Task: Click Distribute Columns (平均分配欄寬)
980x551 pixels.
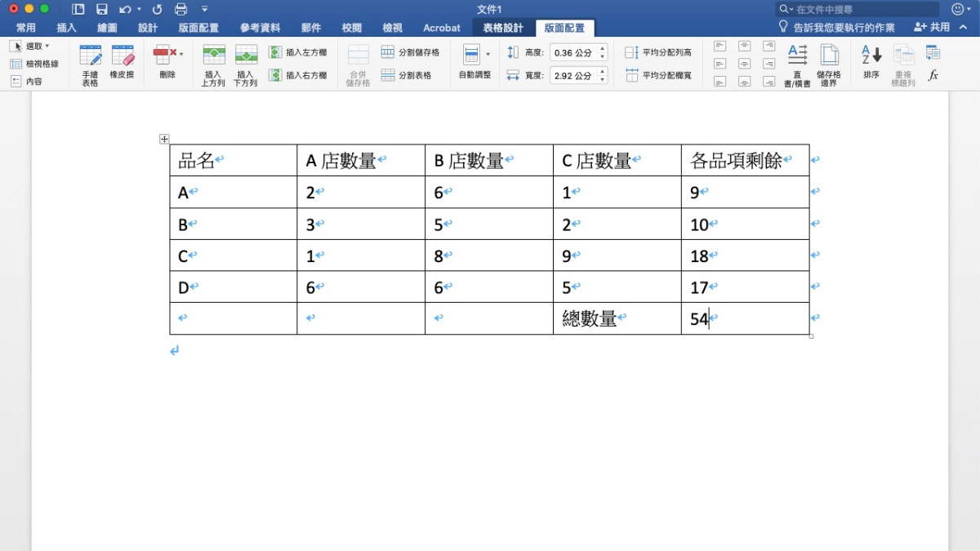Action: pyautogui.click(x=658, y=75)
